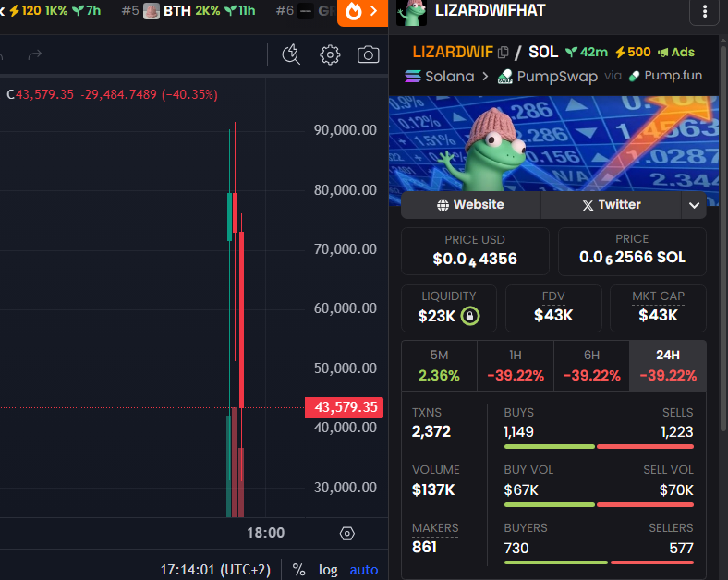
Task: Click the Solana chain link
Action: click(x=439, y=76)
